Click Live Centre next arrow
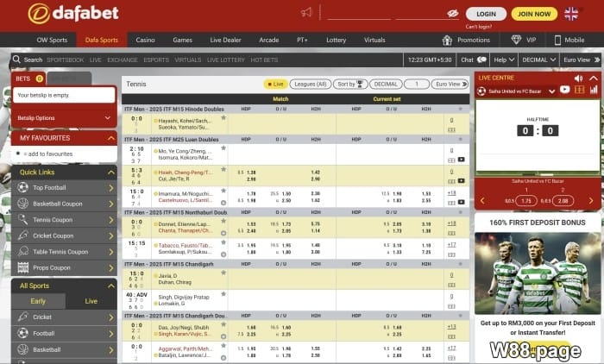604x364 pixels. pyautogui.click(x=591, y=200)
